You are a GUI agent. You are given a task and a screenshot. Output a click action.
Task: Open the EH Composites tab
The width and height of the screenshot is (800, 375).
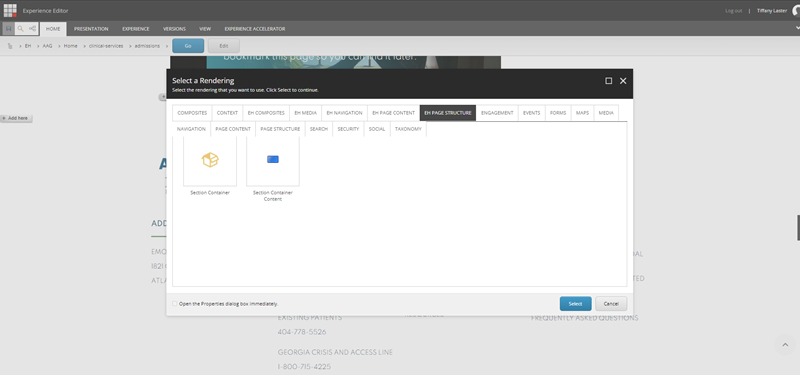click(x=266, y=113)
